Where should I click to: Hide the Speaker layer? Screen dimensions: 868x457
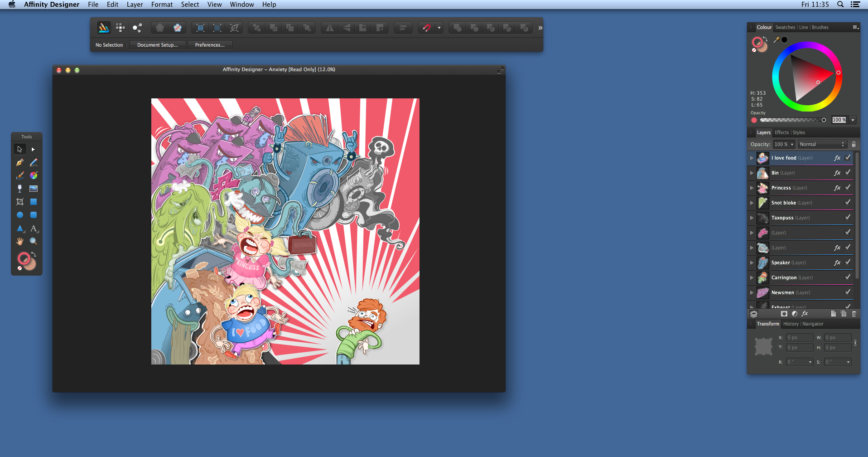(848, 263)
